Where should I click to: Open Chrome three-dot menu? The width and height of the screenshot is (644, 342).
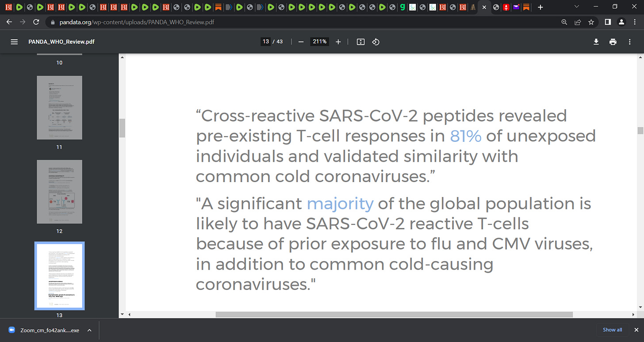(x=635, y=22)
